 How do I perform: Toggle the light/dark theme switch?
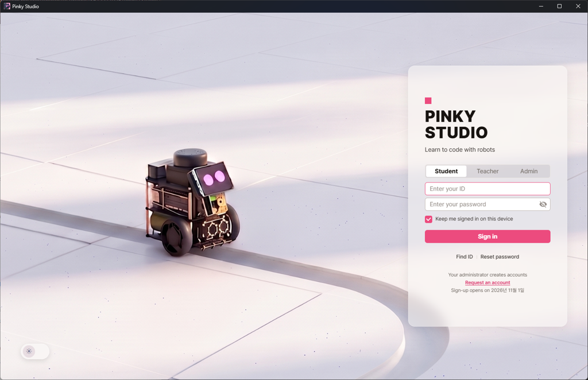pos(35,351)
